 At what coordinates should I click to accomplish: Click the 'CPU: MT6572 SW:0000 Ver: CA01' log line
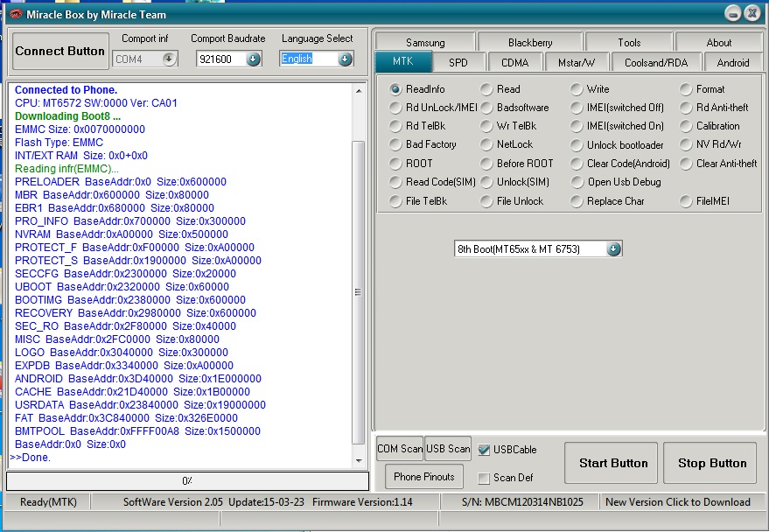(96, 103)
